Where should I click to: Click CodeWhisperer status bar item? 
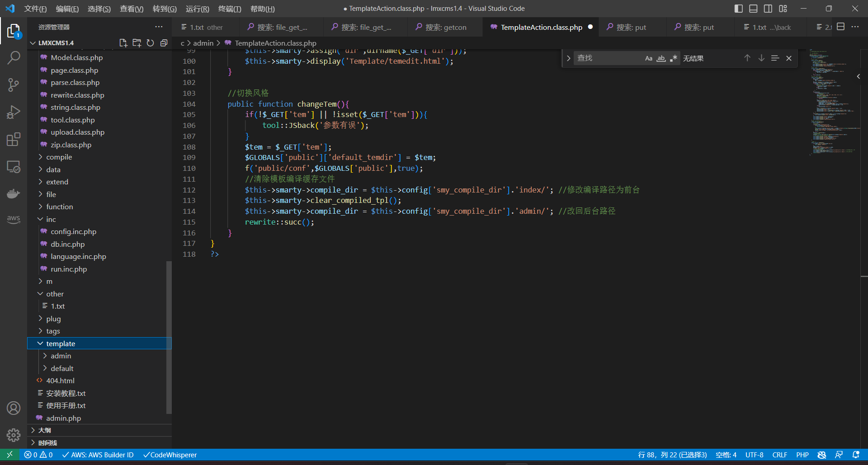click(170, 455)
